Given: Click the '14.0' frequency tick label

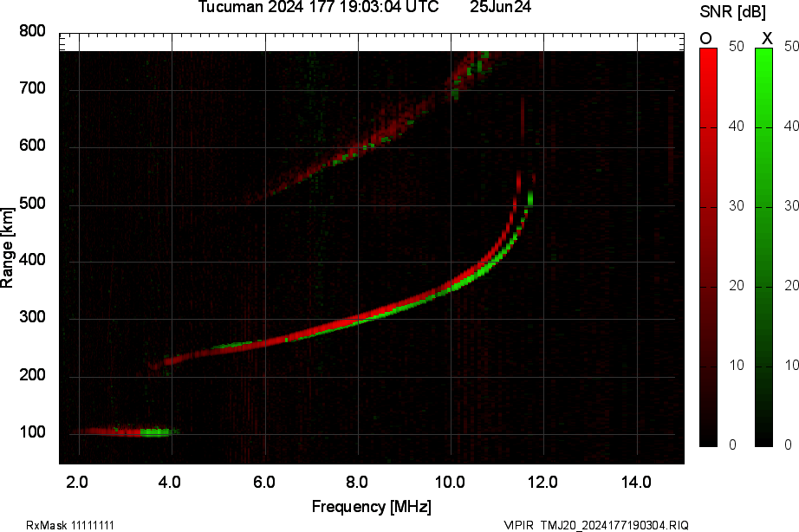Looking at the screenshot, I should point(636,482).
